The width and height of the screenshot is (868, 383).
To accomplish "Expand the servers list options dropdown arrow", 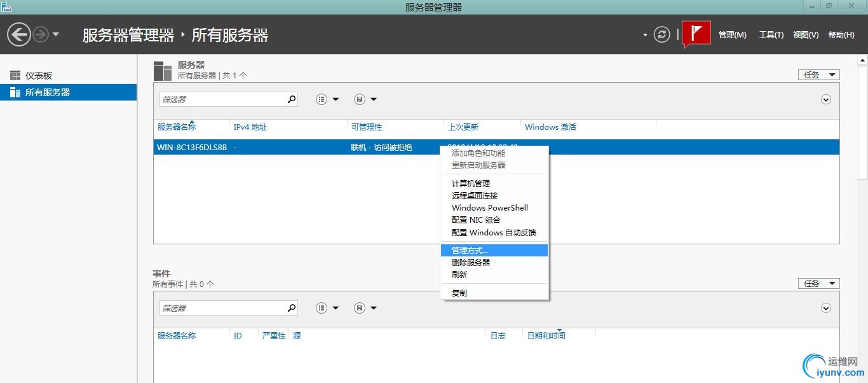I will [336, 99].
